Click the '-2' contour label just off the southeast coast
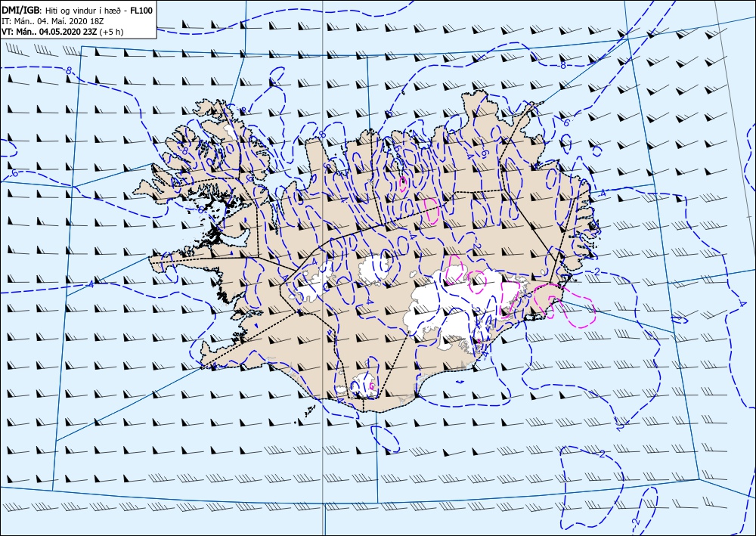The image size is (756, 536). 595,273
